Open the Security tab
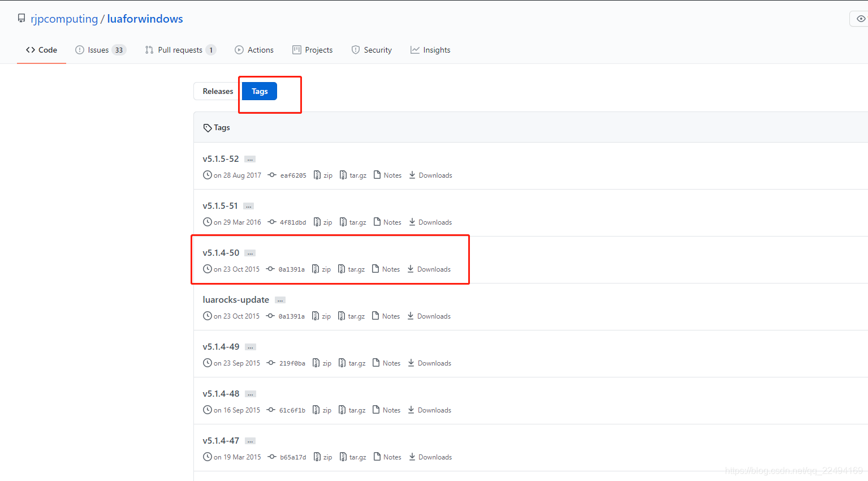This screenshot has width=868, height=481. click(x=372, y=50)
